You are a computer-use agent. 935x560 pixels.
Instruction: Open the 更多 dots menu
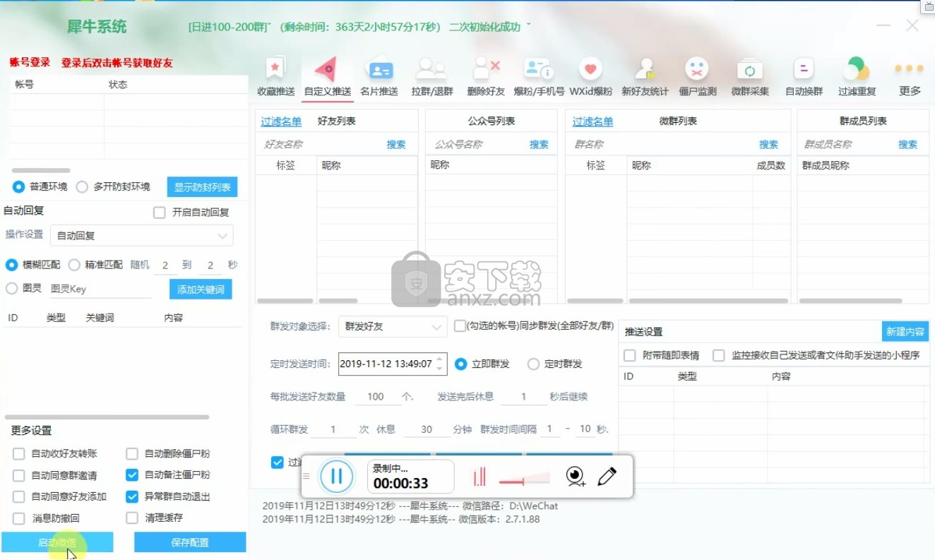point(909,76)
